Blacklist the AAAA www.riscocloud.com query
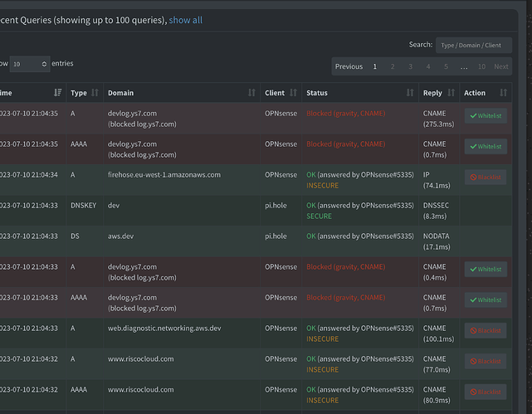The image size is (532, 414). (x=486, y=392)
